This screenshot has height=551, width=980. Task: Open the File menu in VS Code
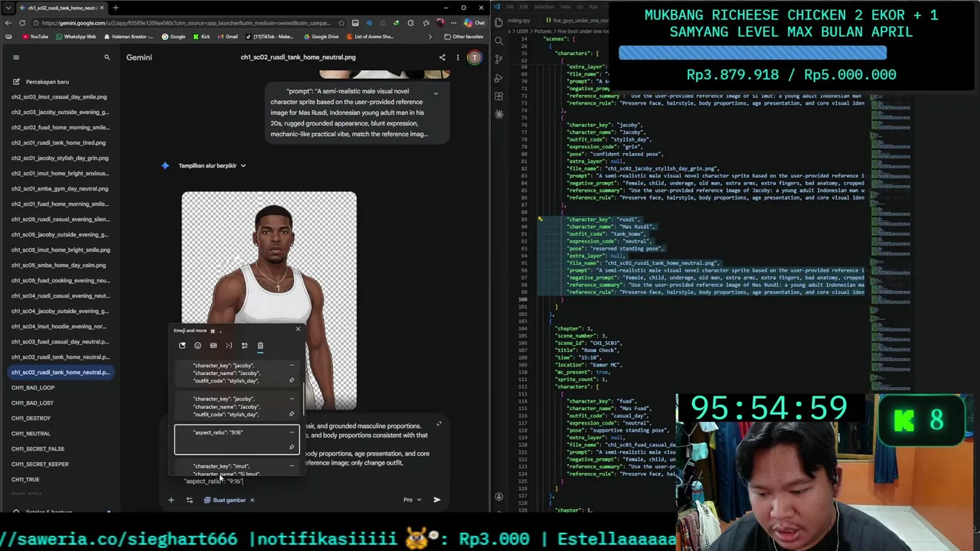511,7
